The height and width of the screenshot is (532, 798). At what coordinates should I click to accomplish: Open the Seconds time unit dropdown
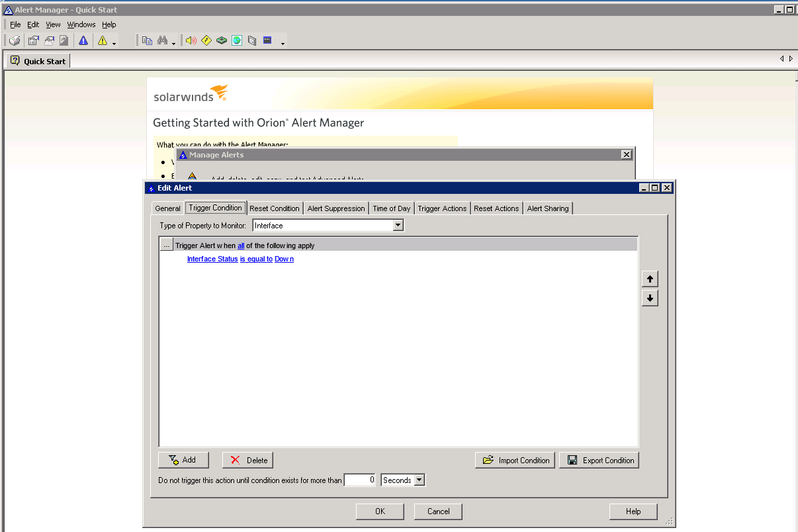(x=420, y=480)
